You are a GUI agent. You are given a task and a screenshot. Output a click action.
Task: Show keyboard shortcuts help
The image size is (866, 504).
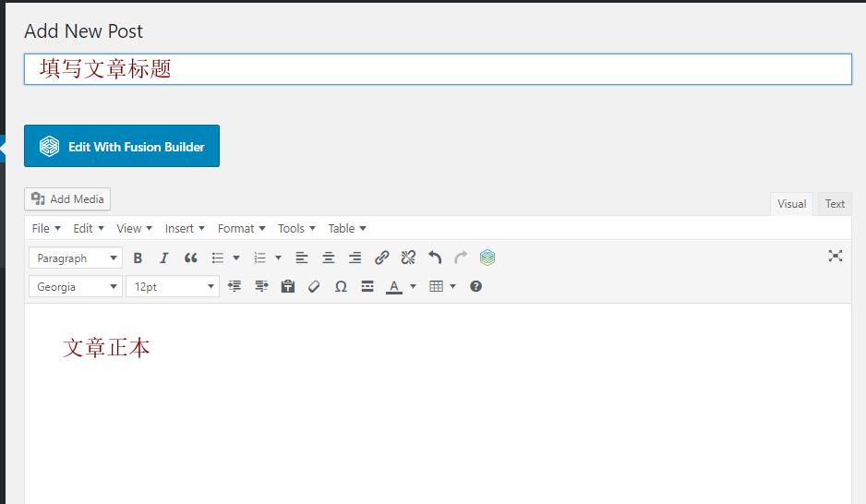coord(476,286)
